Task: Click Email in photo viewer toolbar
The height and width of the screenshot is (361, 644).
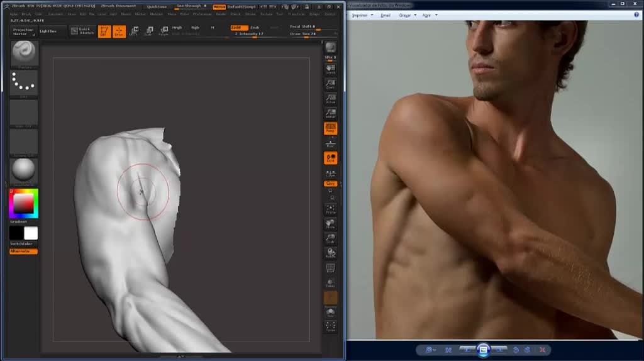Action: click(x=386, y=15)
